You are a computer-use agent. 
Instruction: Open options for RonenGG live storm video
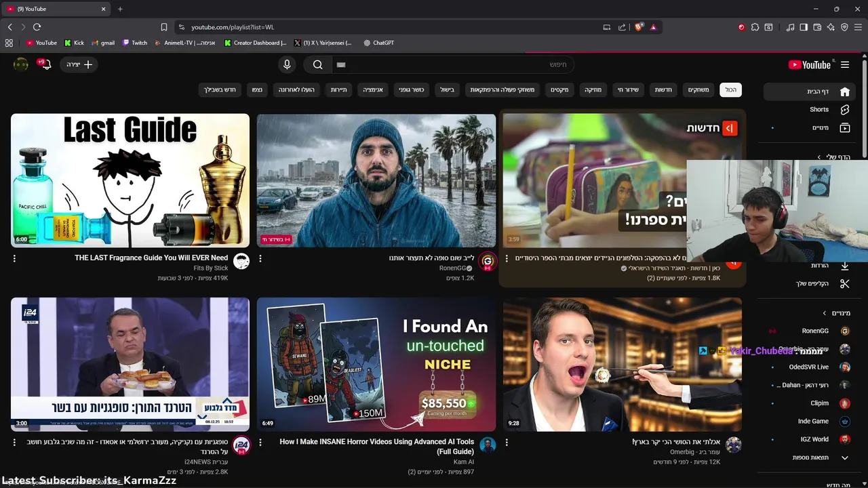260,258
